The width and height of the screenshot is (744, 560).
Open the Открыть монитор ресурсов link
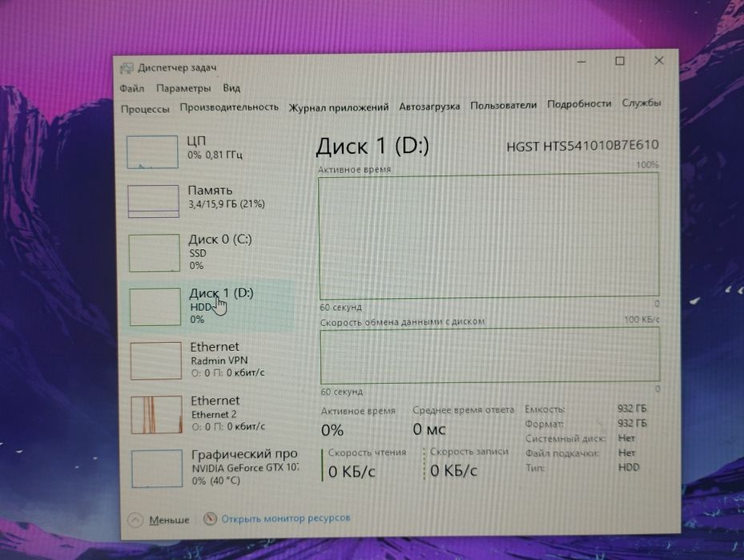pyautogui.click(x=286, y=518)
